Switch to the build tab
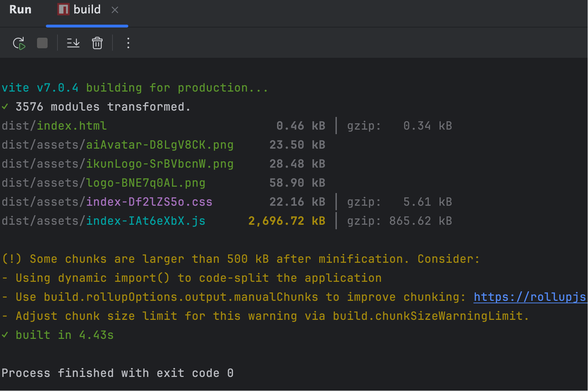This screenshot has width=588, height=391. 87,10
